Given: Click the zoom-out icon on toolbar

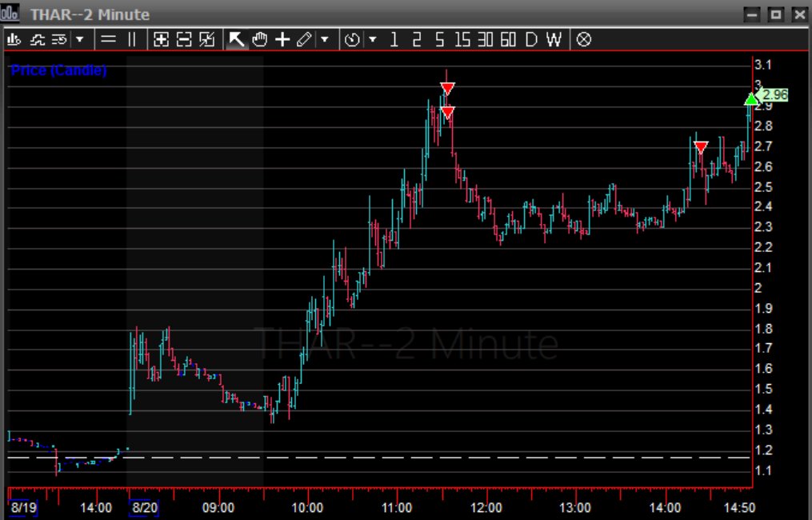Looking at the screenshot, I should pos(185,38).
